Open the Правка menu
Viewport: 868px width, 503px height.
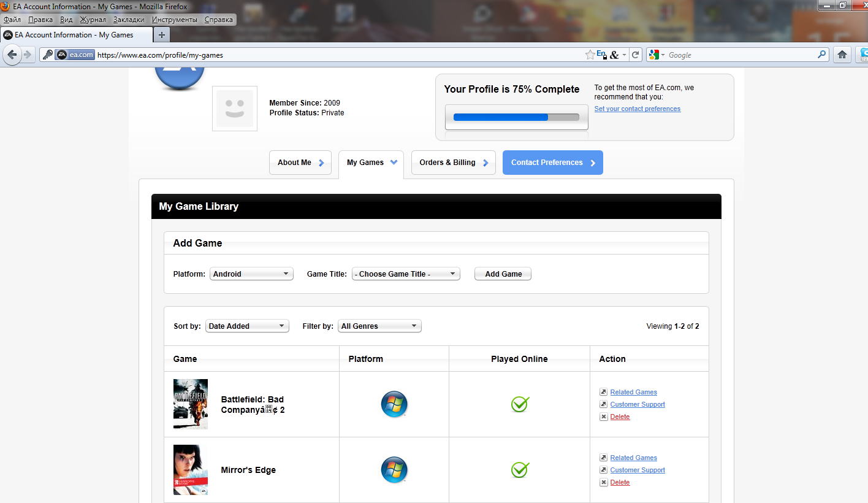[40, 20]
